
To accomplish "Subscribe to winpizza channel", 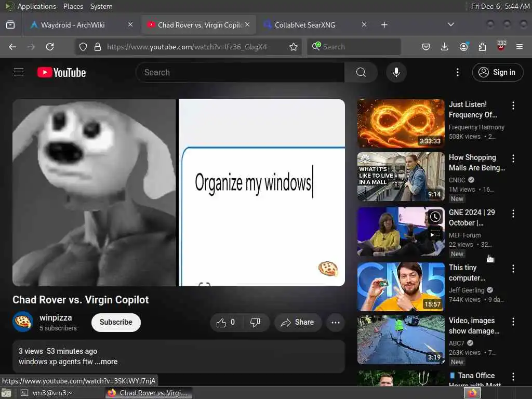I will [x=116, y=322].
